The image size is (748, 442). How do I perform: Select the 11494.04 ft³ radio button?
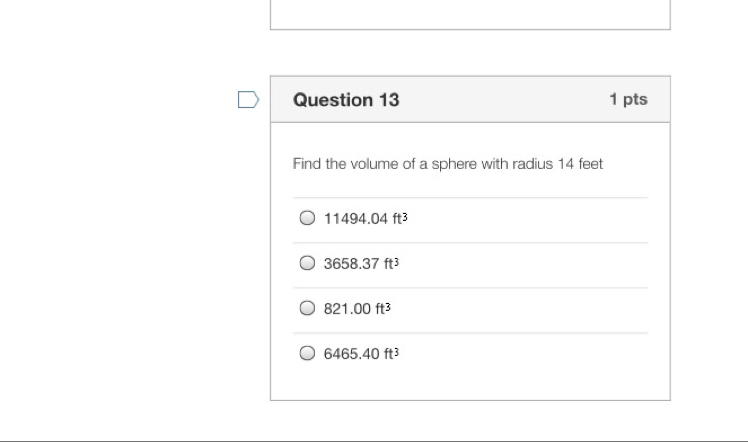click(308, 218)
